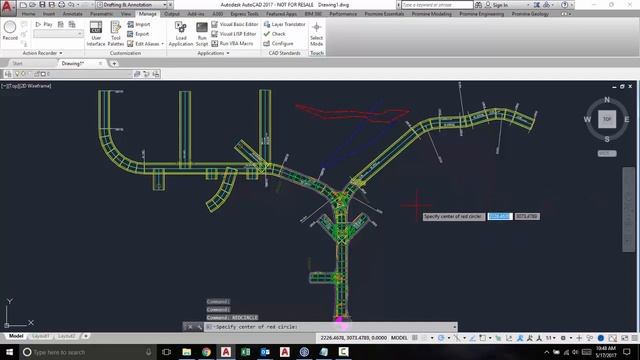Expand the Applications panel

tap(213, 53)
